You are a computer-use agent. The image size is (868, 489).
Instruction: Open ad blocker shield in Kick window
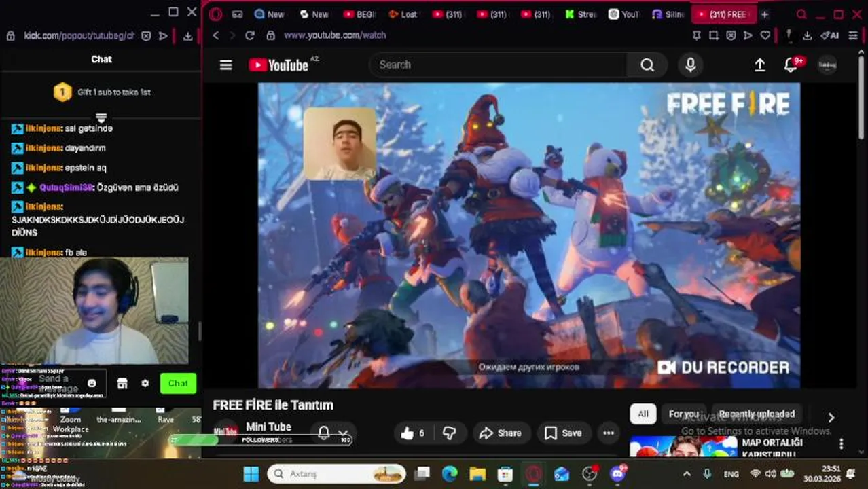146,36
